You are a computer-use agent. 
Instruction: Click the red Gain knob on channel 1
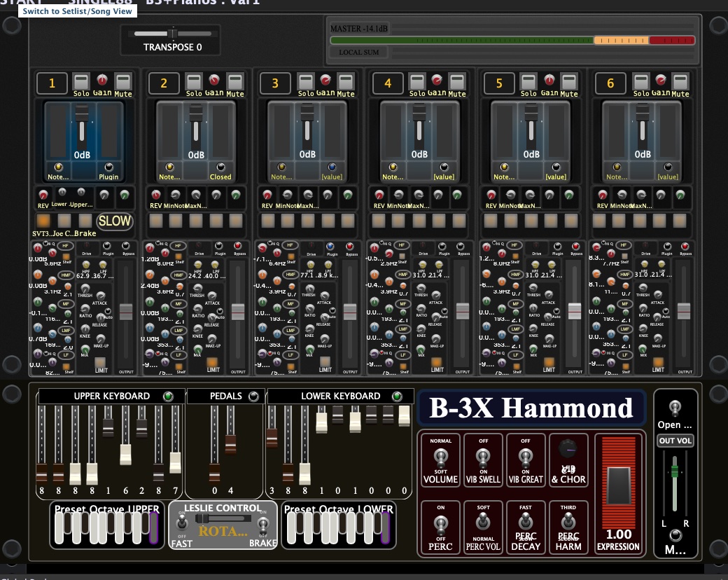(x=102, y=80)
